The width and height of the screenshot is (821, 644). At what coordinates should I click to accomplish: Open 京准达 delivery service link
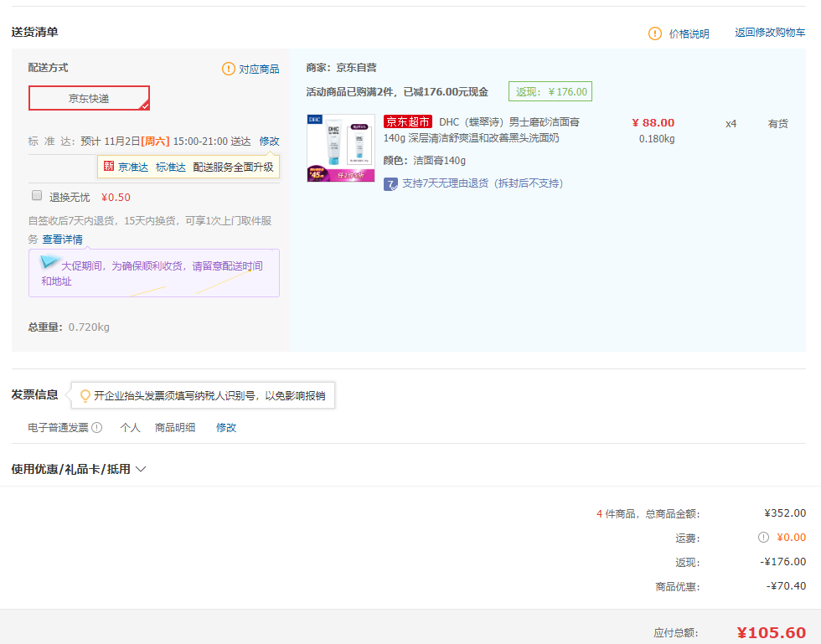click(133, 167)
